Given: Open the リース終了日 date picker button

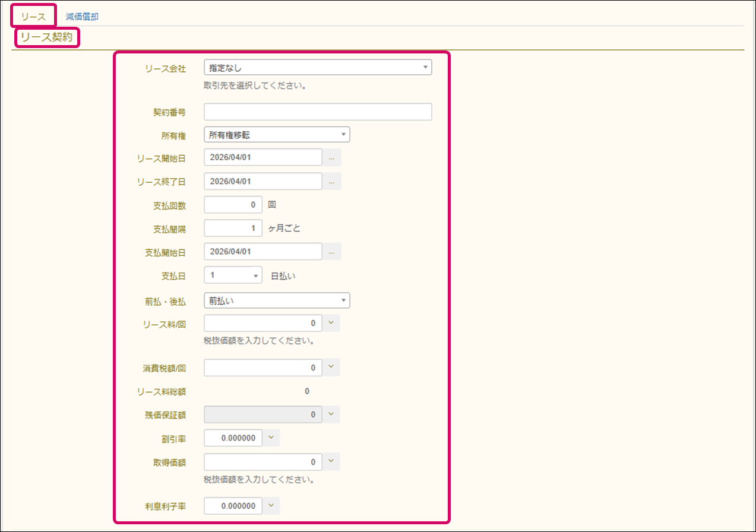Looking at the screenshot, I should 331,181.
